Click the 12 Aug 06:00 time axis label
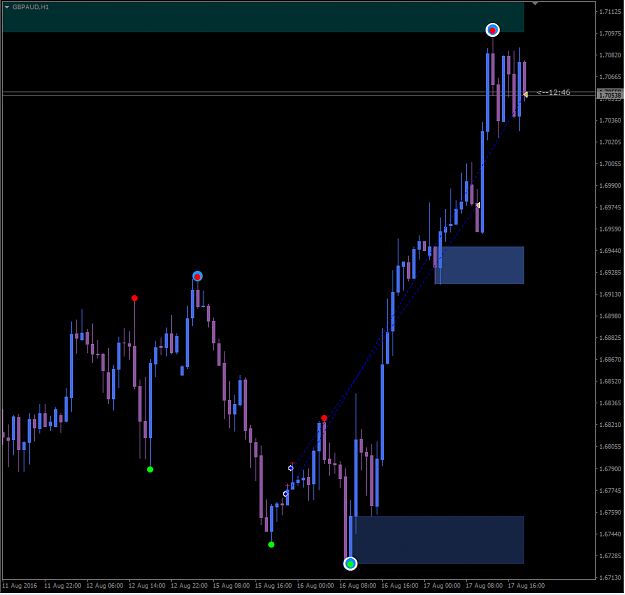 pos(105,585)
